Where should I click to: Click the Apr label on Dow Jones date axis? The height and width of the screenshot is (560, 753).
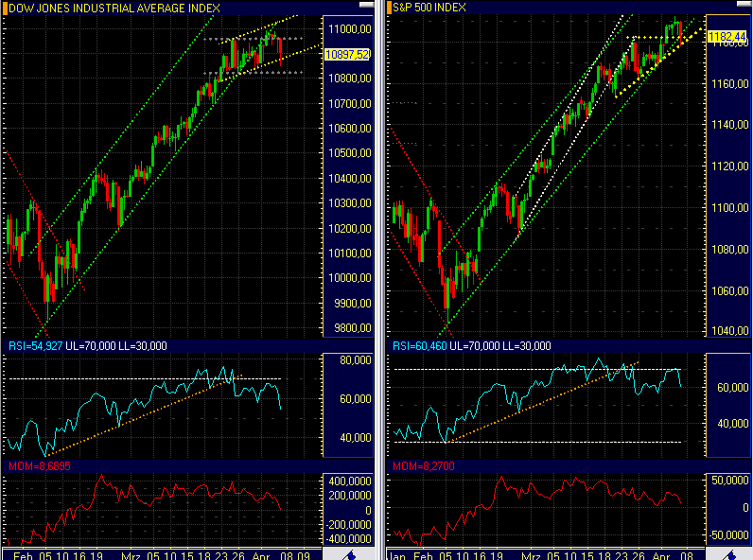[x=261, y=555]
